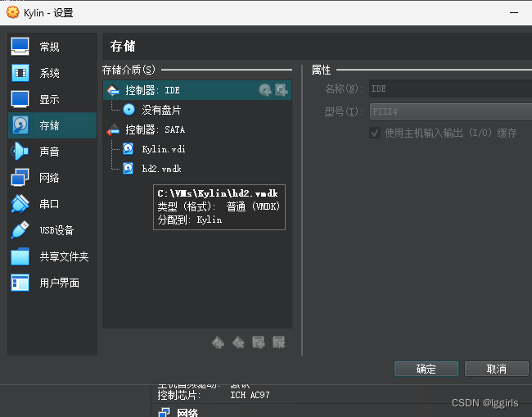Click the add storage attachment icon
The width and height of the screenshot is (532, 417).
(259, 342)
